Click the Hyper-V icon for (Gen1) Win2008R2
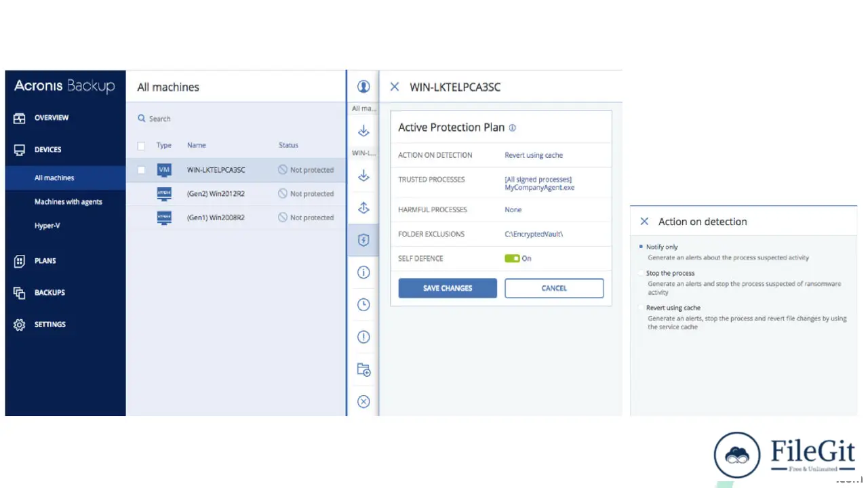Screen dimensions: 868x488 pyautogui.click(x=164, y=218)
